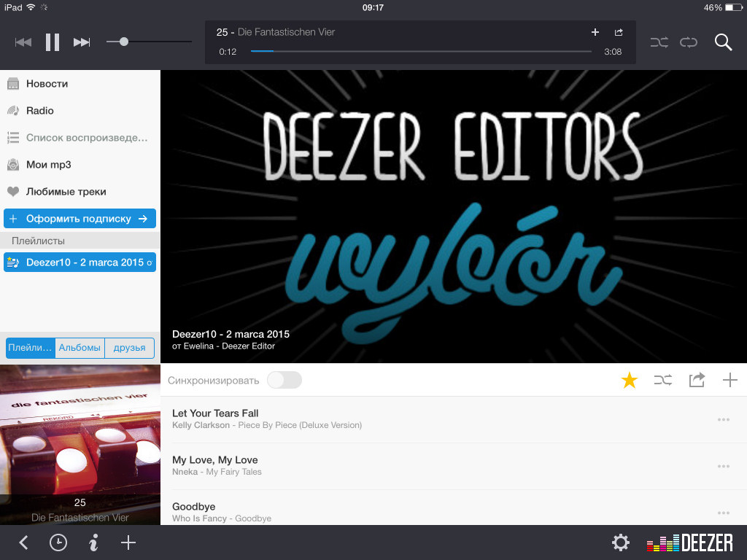This screenshot has width=747, height=560.
Task: Expand more options for Goodbye track
Action: [x=723, y=513]
